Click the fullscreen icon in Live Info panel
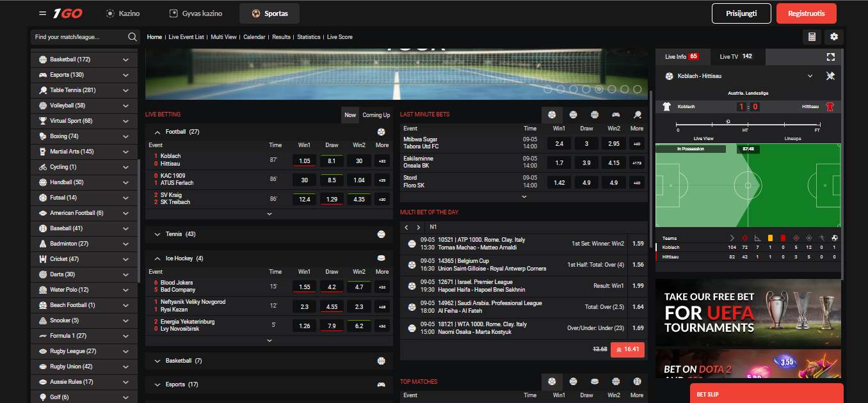The width and height of the screenshot is (868, 403). pyautogui.click(x=830, y=57)
